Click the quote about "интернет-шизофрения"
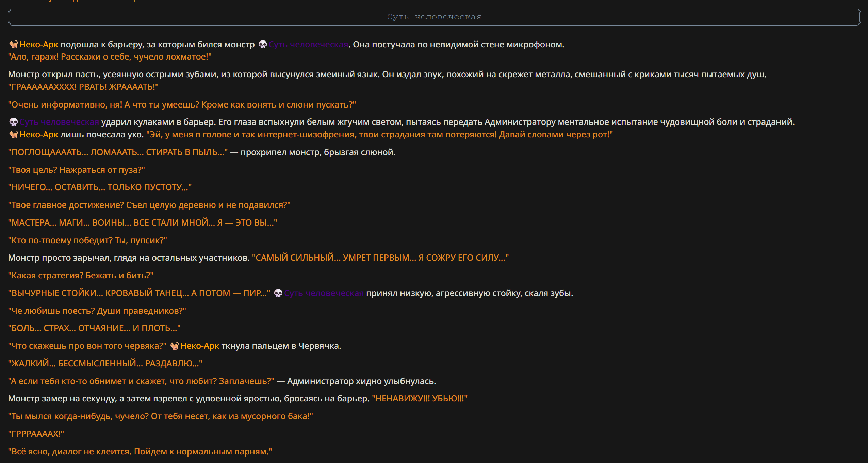The image size is (868, 463). (379, 135)
